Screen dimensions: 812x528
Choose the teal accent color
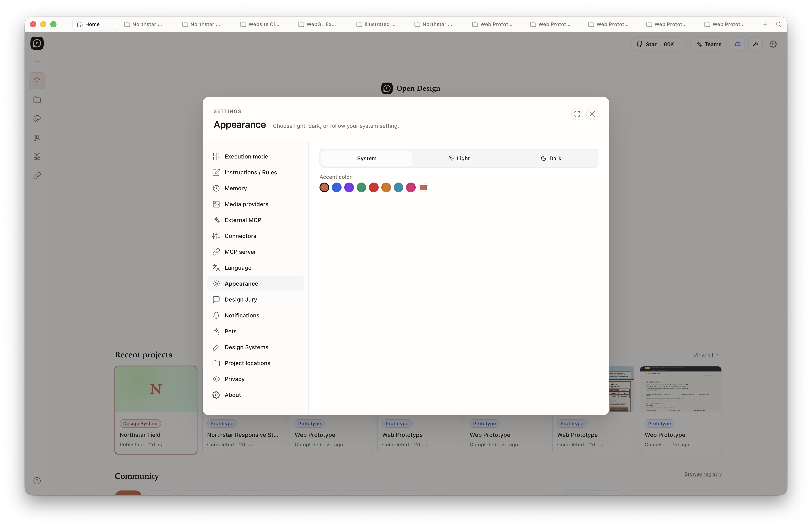click(398, 187)
